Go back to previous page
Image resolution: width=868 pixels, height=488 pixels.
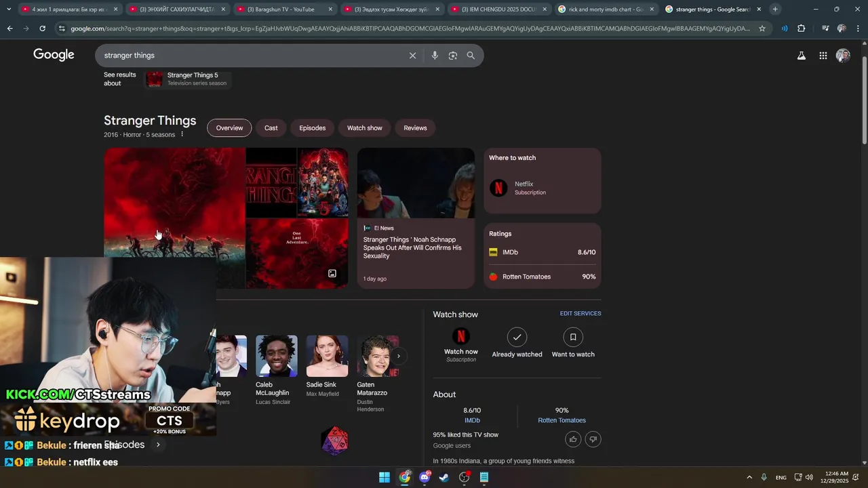(9, 28)
